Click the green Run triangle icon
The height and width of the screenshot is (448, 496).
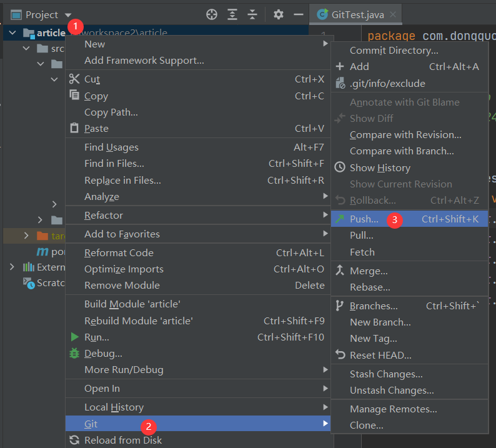tap(75, 337)
